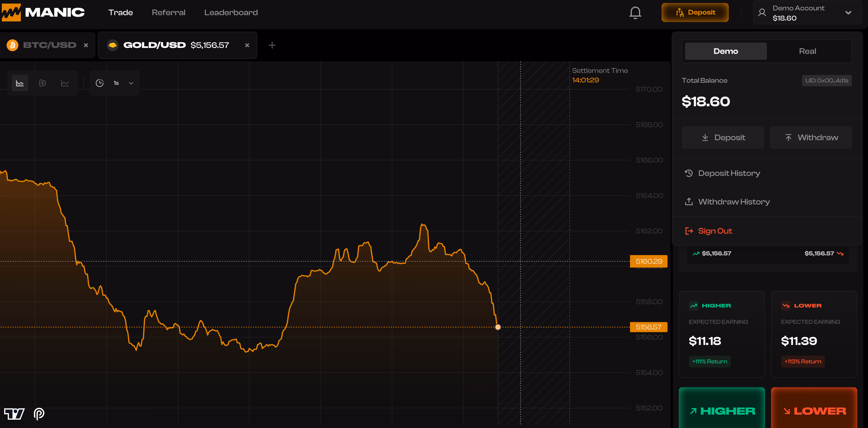Select the line chart type icon
Viewport: 868px width, 428px height.
tap(65, 83)
